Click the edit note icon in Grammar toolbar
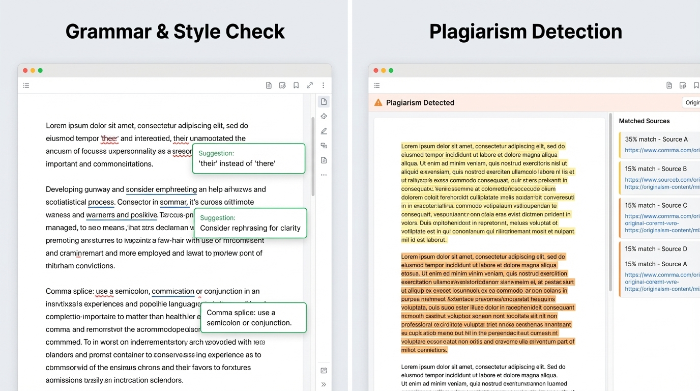The image size is (700, 391). pos(282,85)
